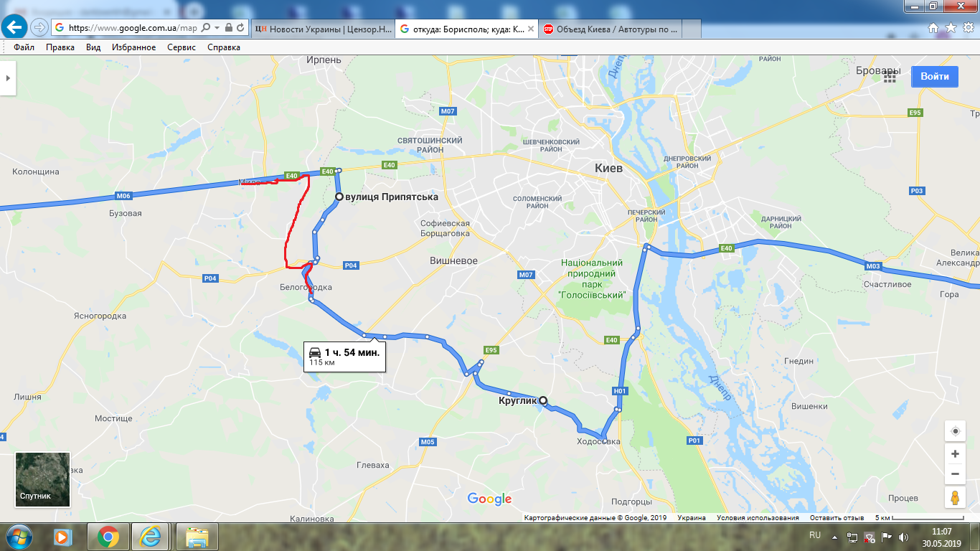
Task: Open the Сервис menu
Action: coord(182,47)
